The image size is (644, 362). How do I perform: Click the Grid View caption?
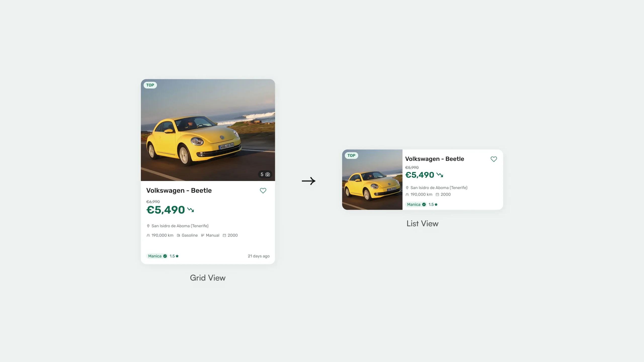208,278
